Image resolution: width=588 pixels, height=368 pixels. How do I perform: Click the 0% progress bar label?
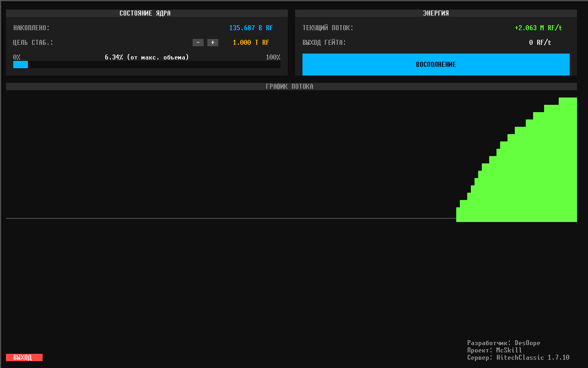point(17,57)
